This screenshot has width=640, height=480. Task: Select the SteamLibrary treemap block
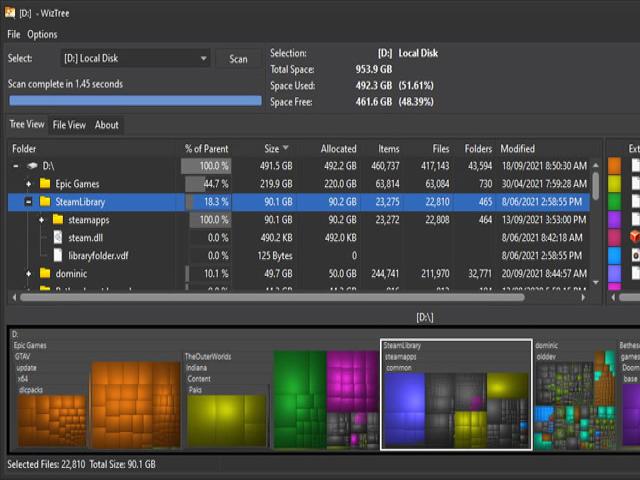point(456,394)
